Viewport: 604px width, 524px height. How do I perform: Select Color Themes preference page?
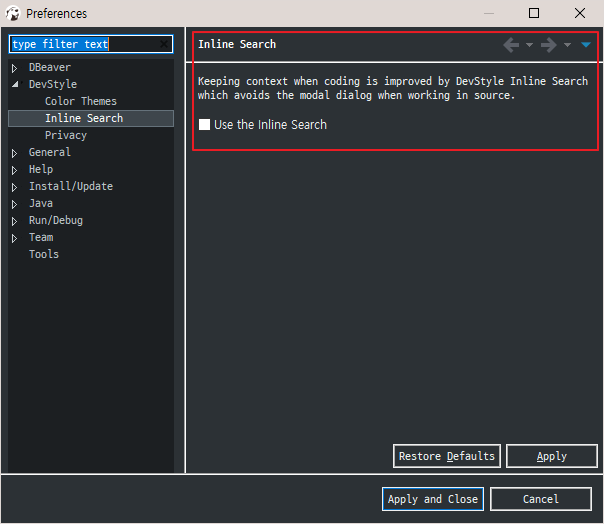[81, 101]
